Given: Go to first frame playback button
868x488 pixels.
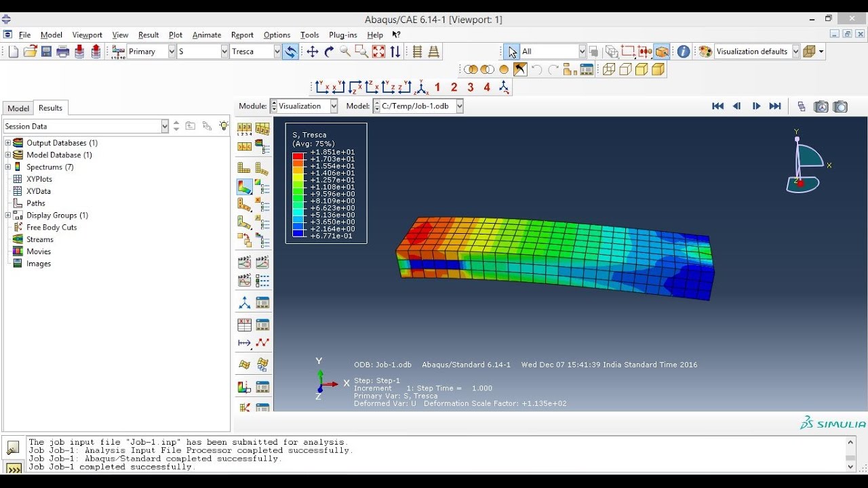Looking at the screenshot, I should pos(717,106).
